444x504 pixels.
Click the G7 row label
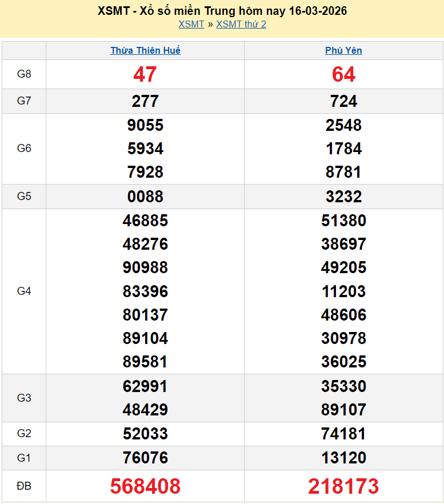point(24,101)
